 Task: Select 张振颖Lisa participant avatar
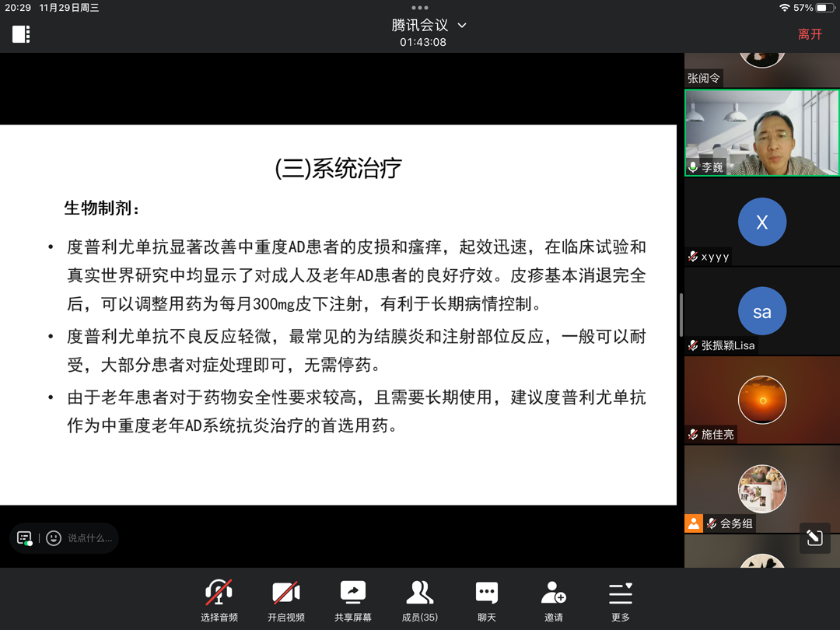(x=761, y=311)
